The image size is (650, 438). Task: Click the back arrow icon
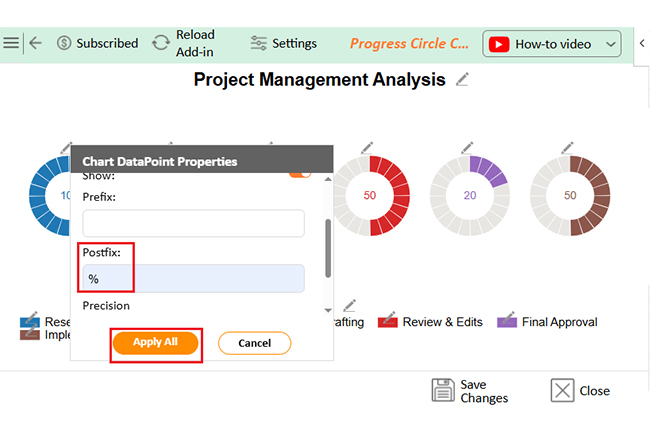coord(36,43)
